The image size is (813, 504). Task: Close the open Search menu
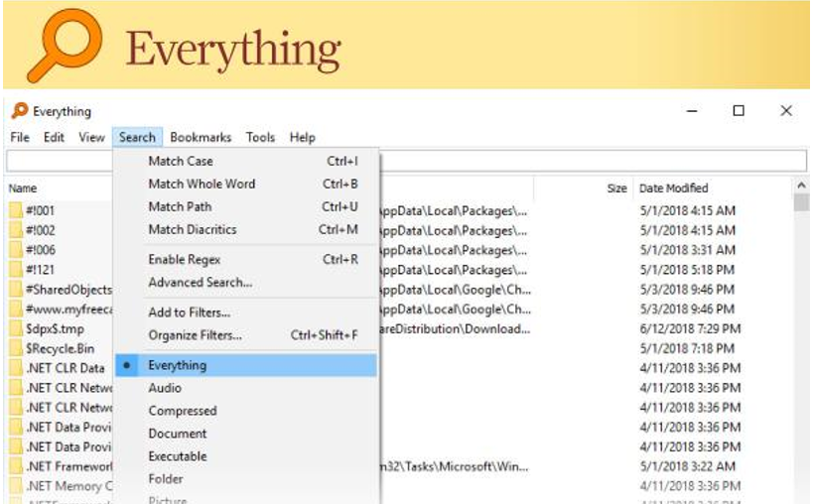point(137,137)
